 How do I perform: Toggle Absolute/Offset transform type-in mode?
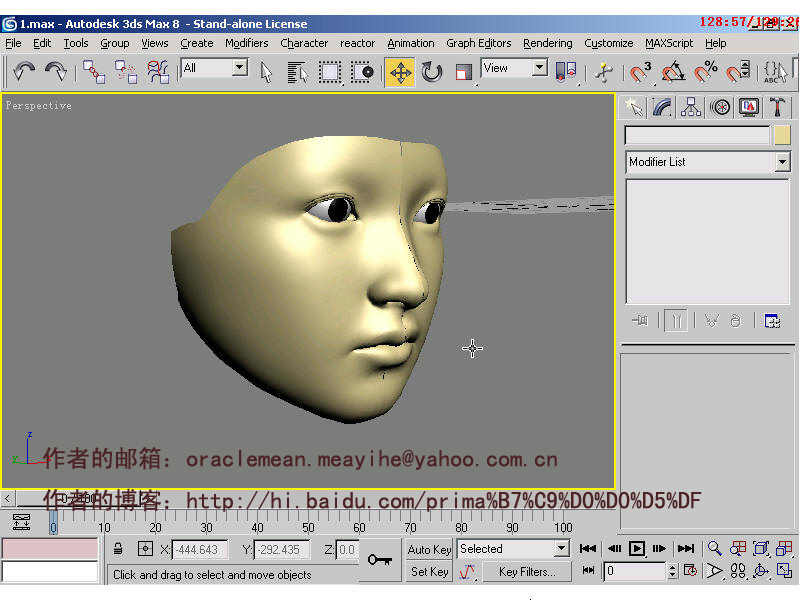145,549
